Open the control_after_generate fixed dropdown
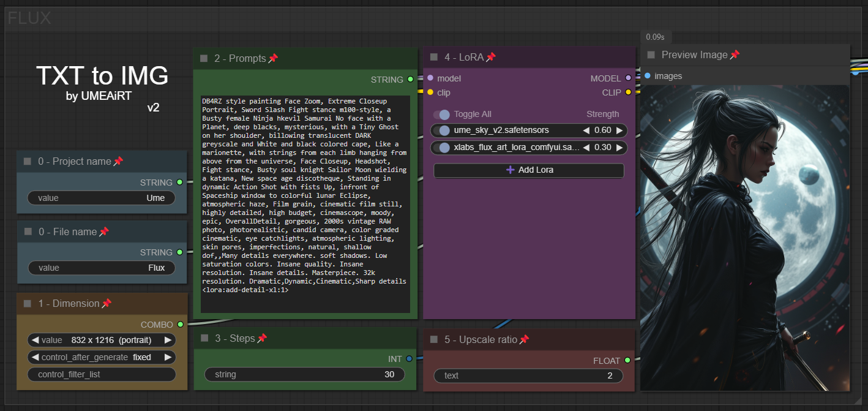This screenshot has height=411, width=868. [102, 357]
